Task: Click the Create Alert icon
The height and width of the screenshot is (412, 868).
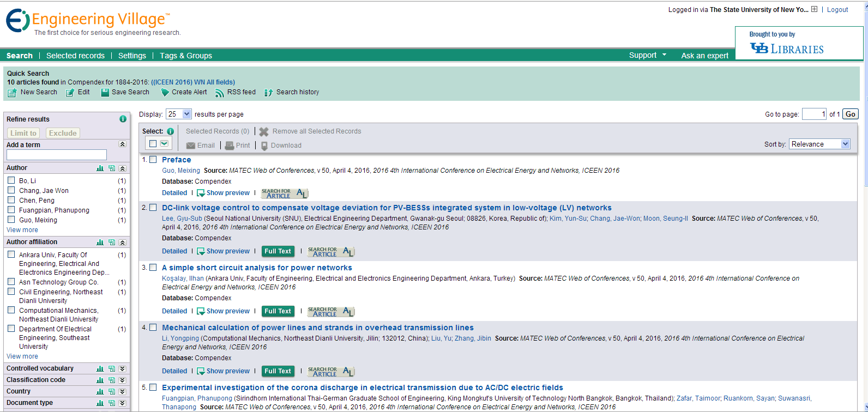Action: click(165, 93)
